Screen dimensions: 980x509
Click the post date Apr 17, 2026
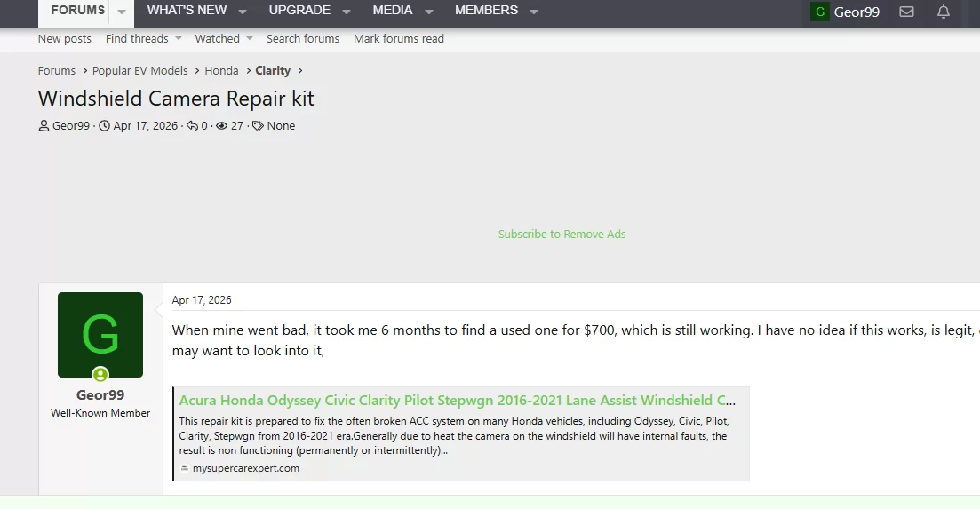[x=202, y=300]
